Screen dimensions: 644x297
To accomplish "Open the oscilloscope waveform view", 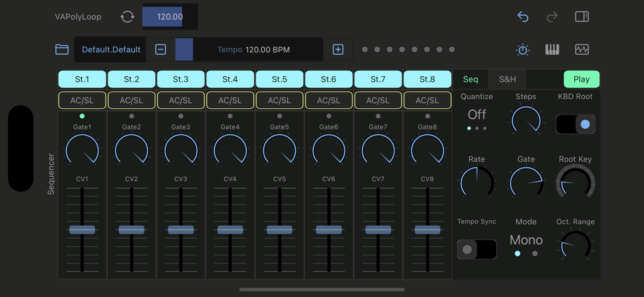I will coord(582,50).
